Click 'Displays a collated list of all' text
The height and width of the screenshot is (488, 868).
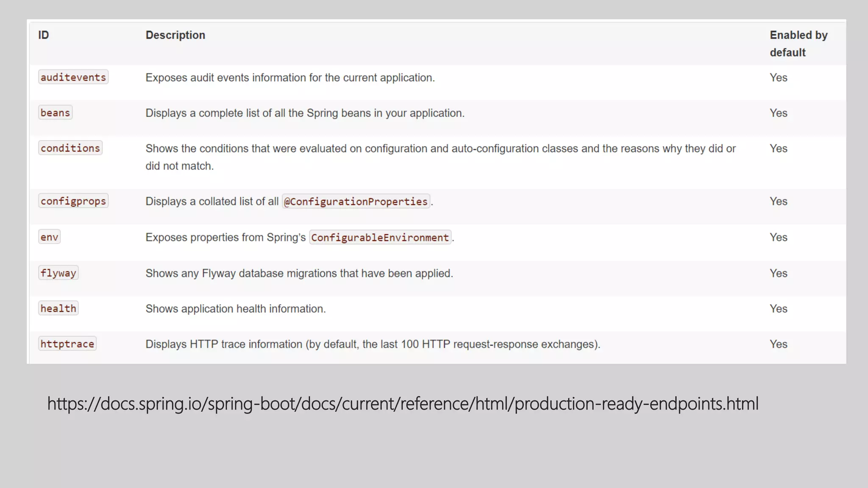pyautogui.click(x=212, y=201)
